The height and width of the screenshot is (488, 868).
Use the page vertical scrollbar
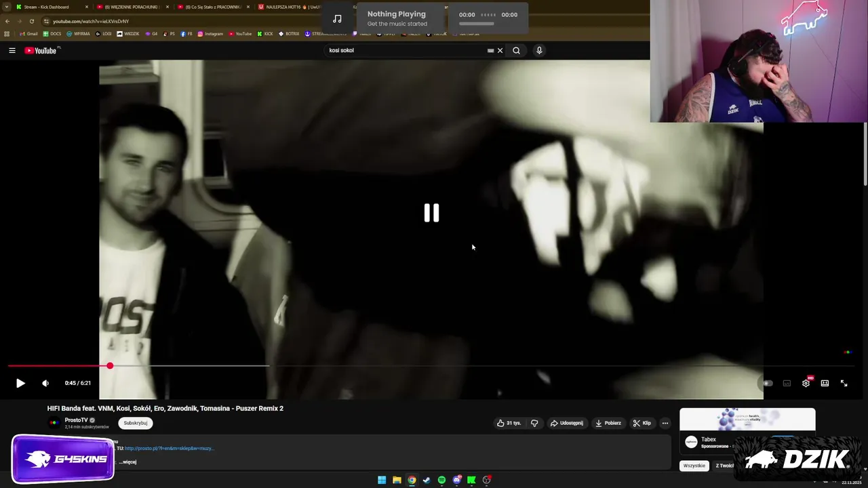865,154
